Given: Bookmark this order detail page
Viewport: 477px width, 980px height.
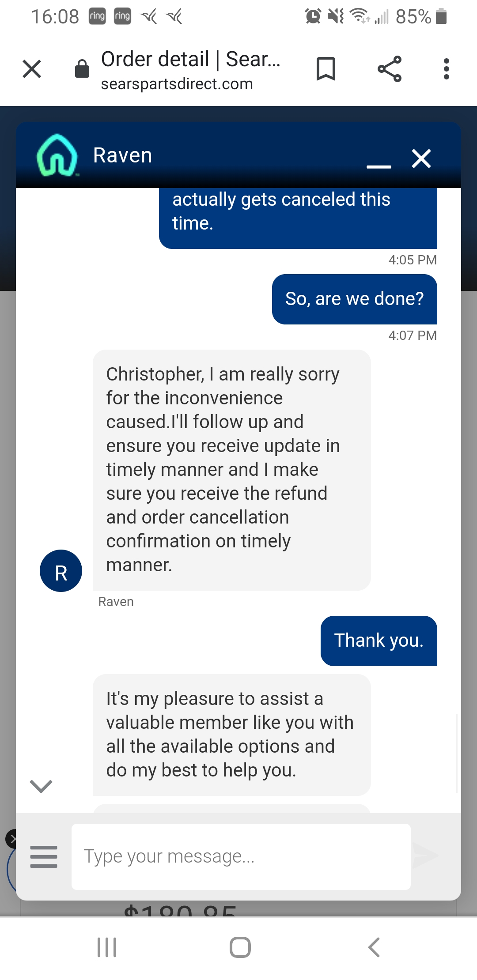Looking at the screenshot, I should coord(326,69).
